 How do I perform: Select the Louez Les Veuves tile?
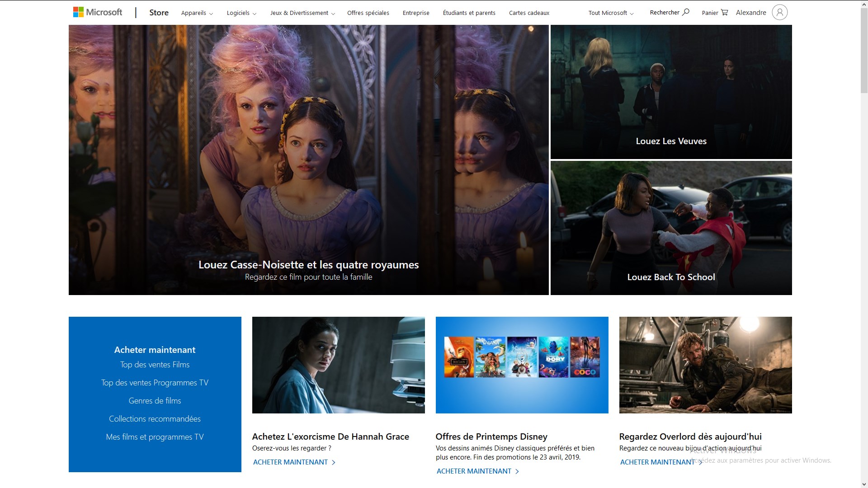pos(671,92)
